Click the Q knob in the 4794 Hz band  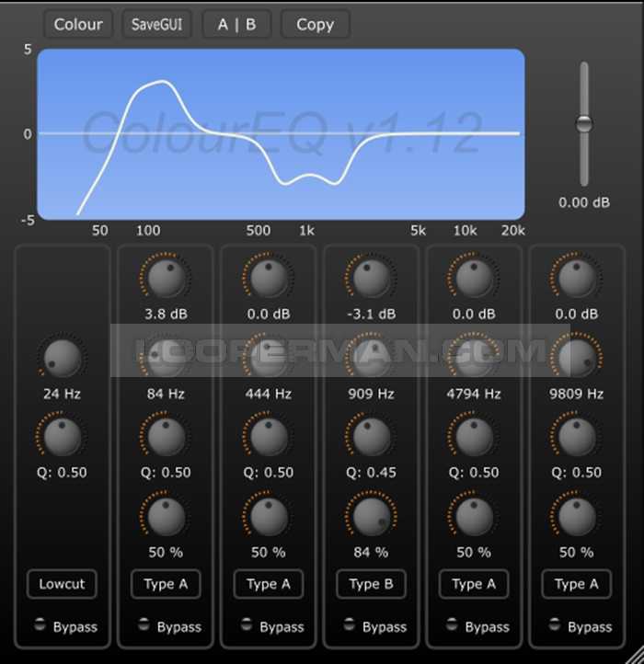point(474,437)
